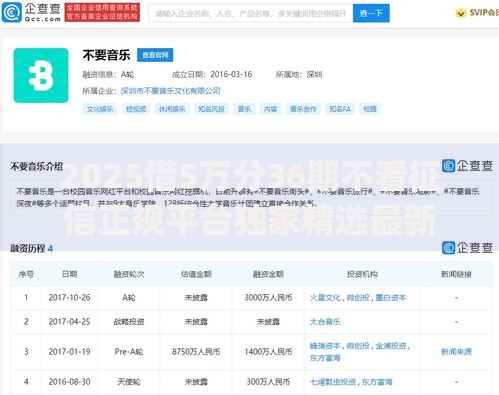Focus the company name search box
Screen dimensions: 499x395
tap(251, 13)
